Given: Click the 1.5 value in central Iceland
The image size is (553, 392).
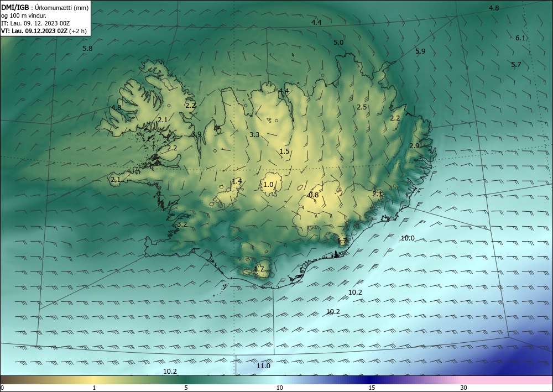Looking at the screenshot, I should pos(284,151).
